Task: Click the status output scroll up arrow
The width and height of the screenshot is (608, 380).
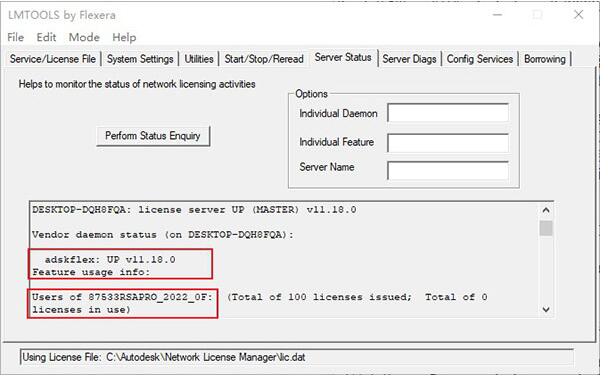Action: click(546, 210)
